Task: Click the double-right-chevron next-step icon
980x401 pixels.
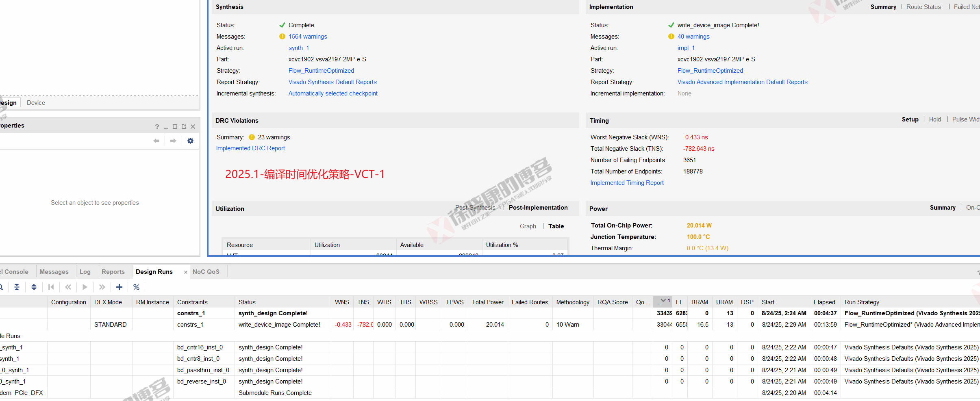Action: point(102,287)
